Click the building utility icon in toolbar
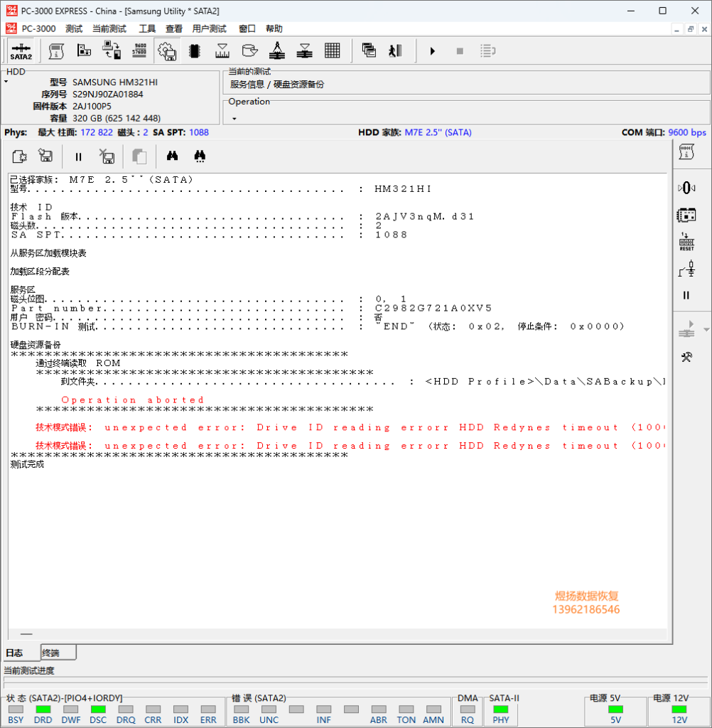Image resolution: width=712 pixels, height=728 pixels. click(84, 50)
